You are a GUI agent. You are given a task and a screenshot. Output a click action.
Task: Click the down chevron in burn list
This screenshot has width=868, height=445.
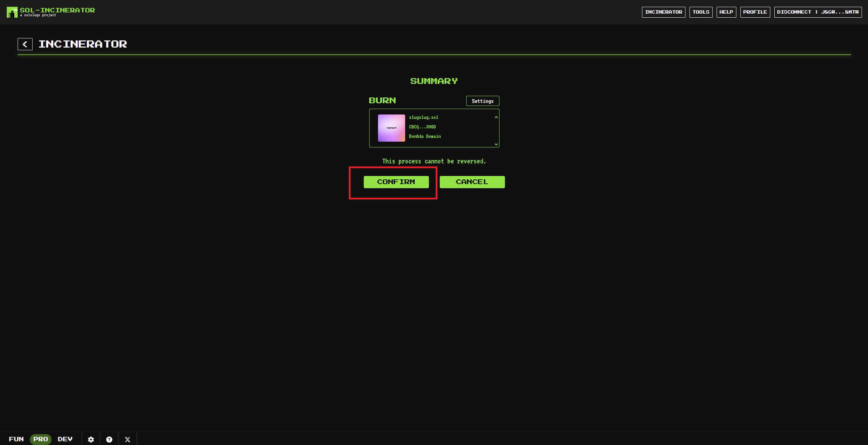point(496,144)
